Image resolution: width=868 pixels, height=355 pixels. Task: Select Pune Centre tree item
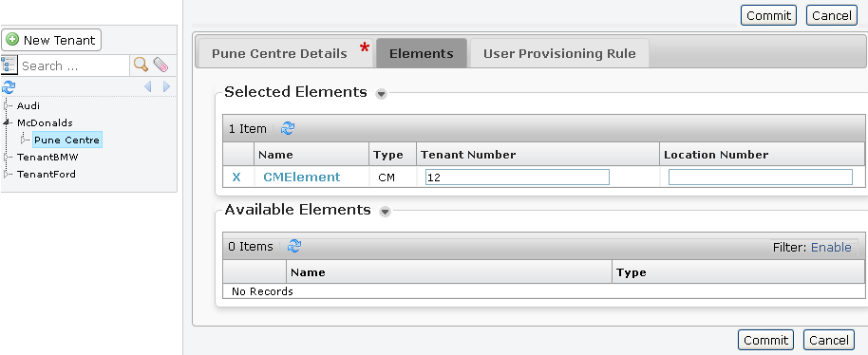pos(67,140)
